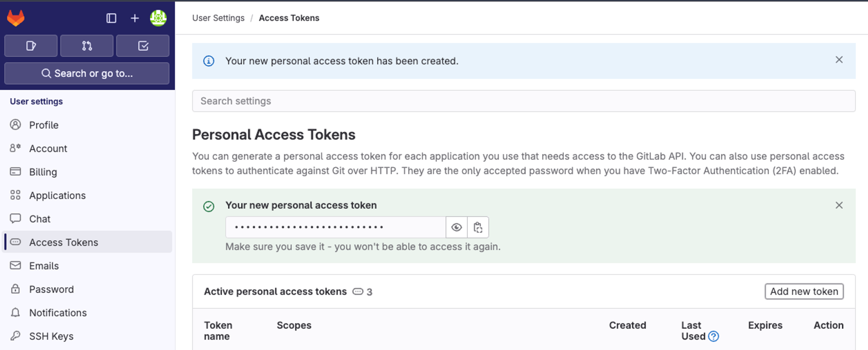
Task: Reveal the token with eye icon
Action: 457,227
